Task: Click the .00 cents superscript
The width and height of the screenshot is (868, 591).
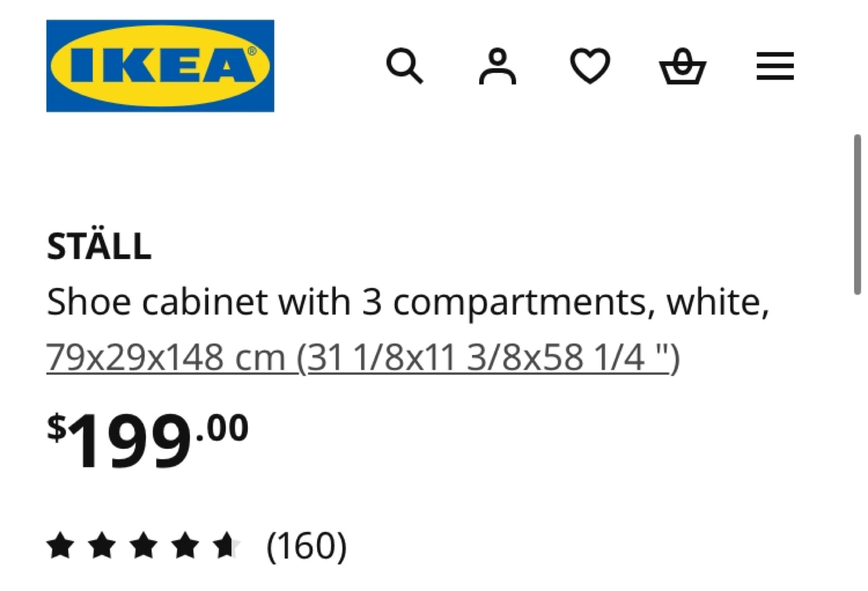Action: [222, 428]
